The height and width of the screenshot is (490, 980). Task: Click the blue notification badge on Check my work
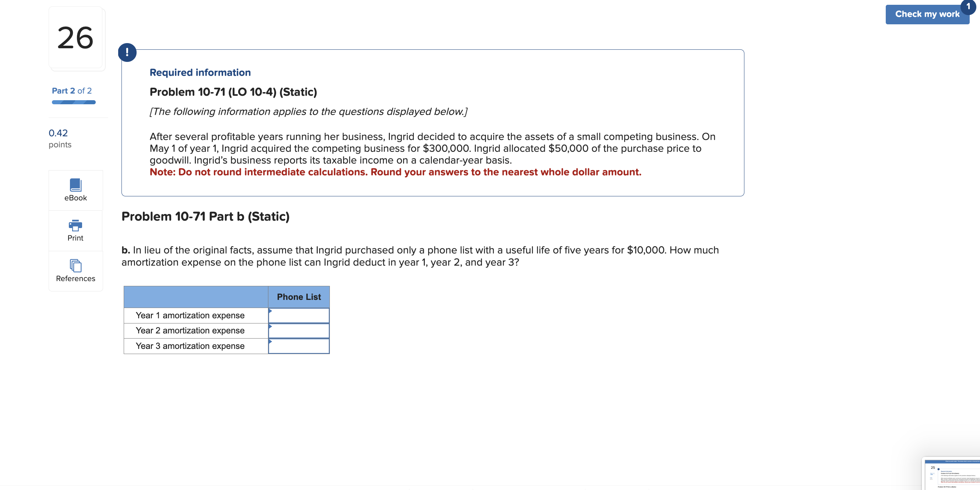point(969,4)
